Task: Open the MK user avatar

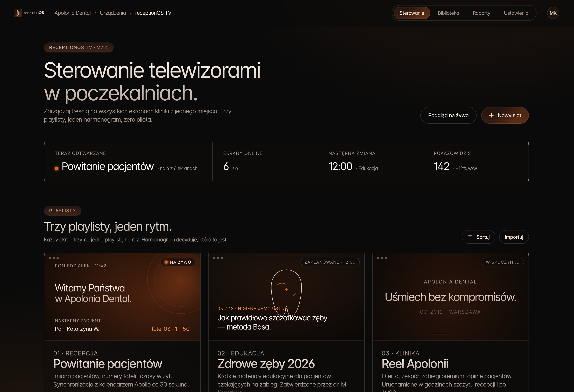Action: [553, 13]
